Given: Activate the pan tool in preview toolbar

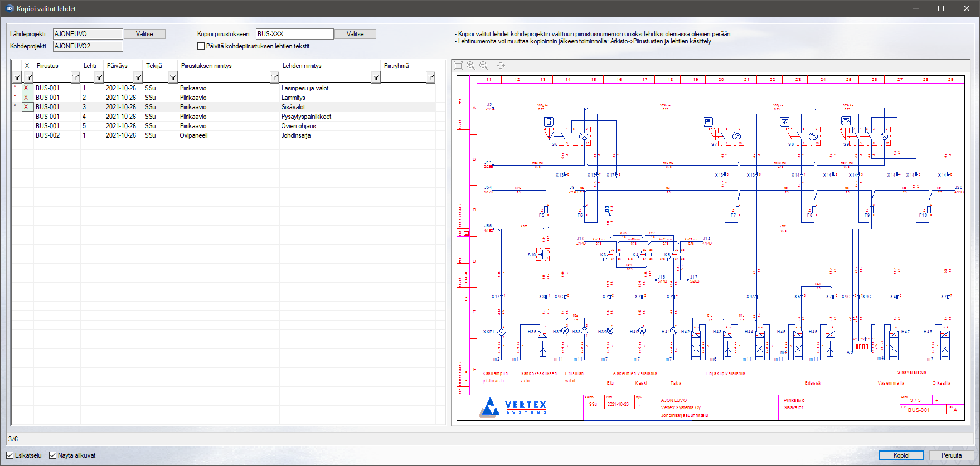Looking at the screenshot, I should coord(501,66).
